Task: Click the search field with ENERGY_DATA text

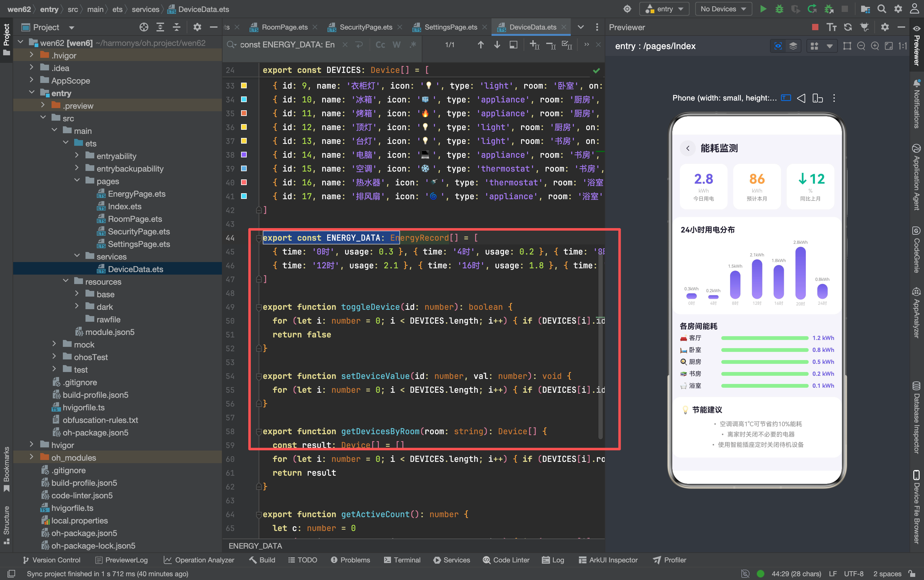Action: 287,45
